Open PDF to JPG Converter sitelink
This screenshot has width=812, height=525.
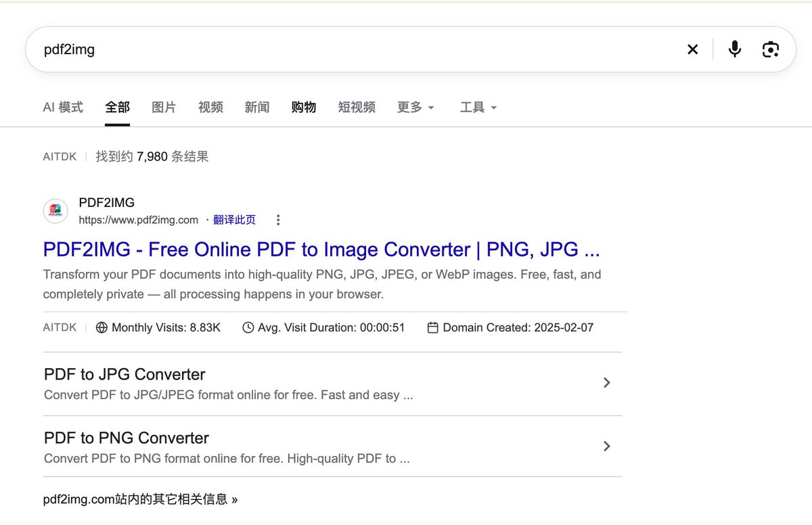[x=125, y=374]
